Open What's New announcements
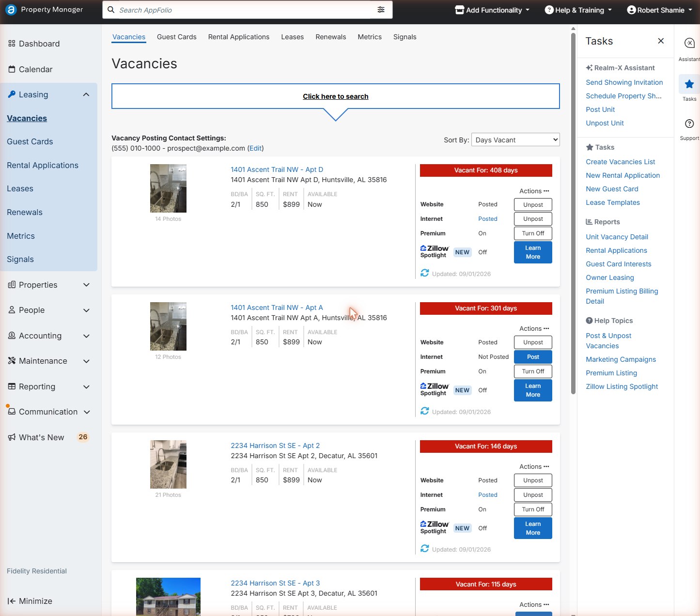The width and height of the screenshot is (700, 616). [x=48, y=437]
